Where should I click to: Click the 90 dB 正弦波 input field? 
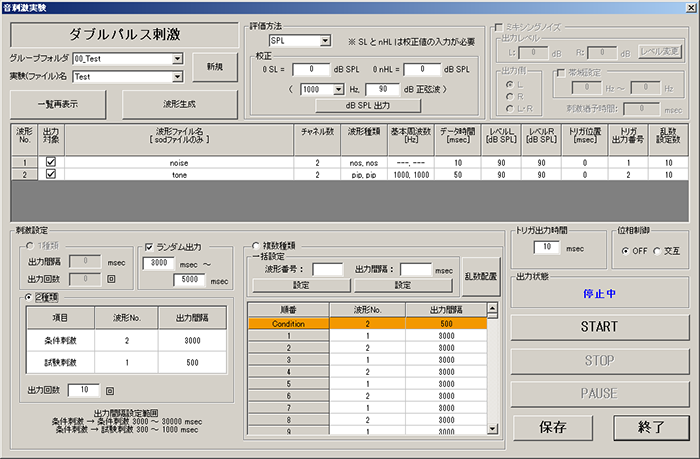pyautogui.click(x=383, y=89)
